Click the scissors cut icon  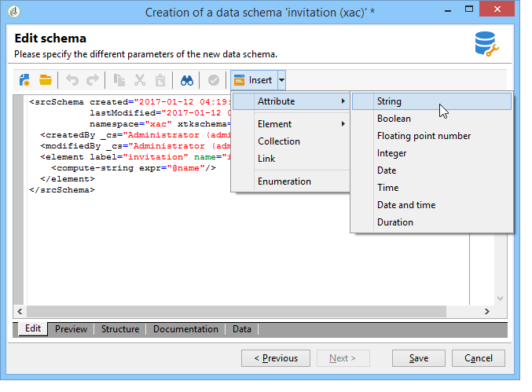click(140, 80)
